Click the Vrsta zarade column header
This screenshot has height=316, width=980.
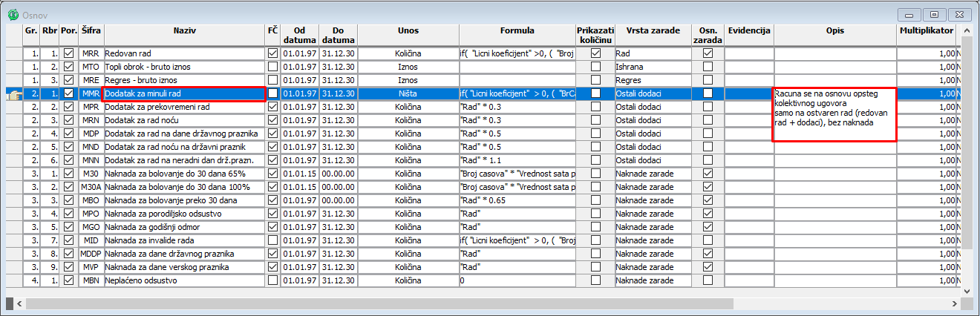pos(653,36)
